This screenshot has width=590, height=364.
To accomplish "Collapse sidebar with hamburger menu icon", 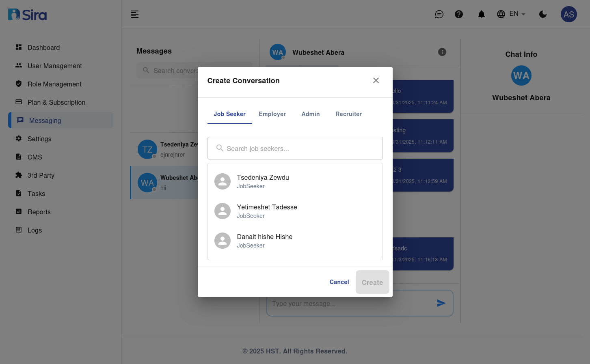I will pos(135,14).
